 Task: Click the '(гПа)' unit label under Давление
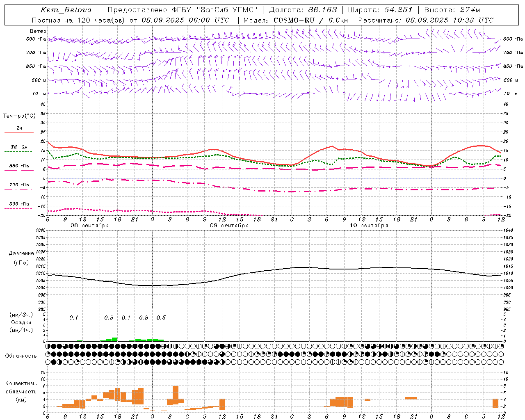coord(21,263)
